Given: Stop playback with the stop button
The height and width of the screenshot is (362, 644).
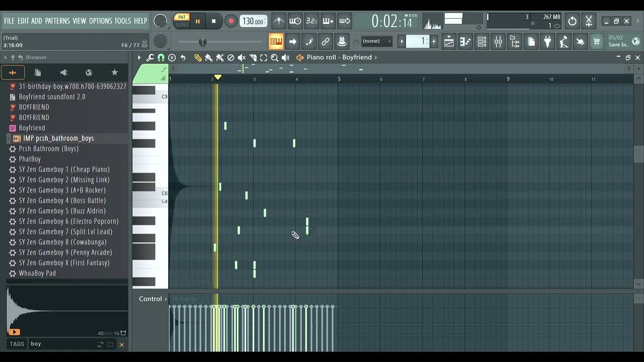Looking at the screenshot, I should [x=213, y=21].
